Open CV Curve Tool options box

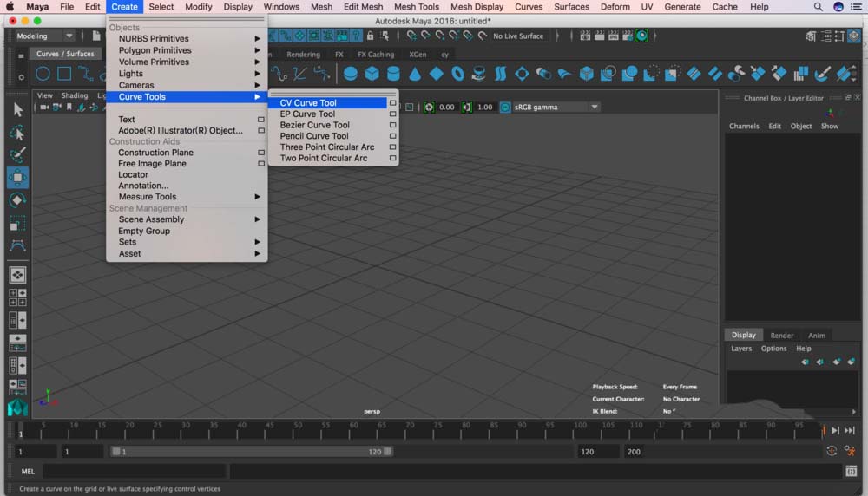[392, 103]
